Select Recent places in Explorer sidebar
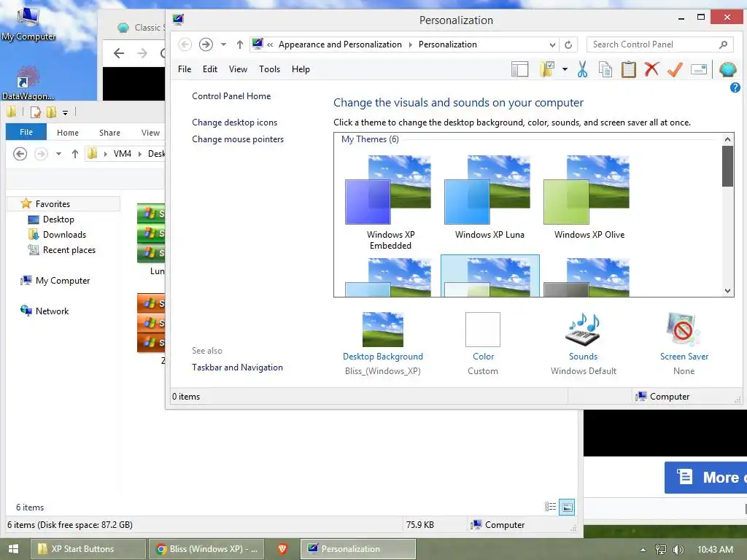Screen dimensions: 747x560 69,249
